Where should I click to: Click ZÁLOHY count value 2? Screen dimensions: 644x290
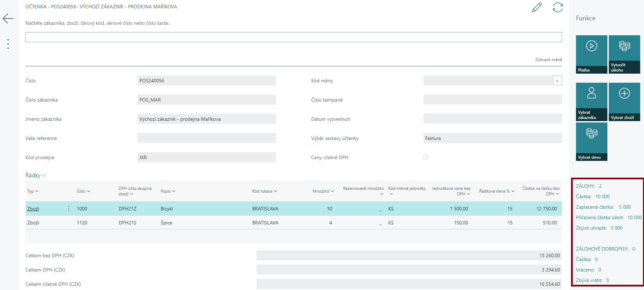point(600,186)
